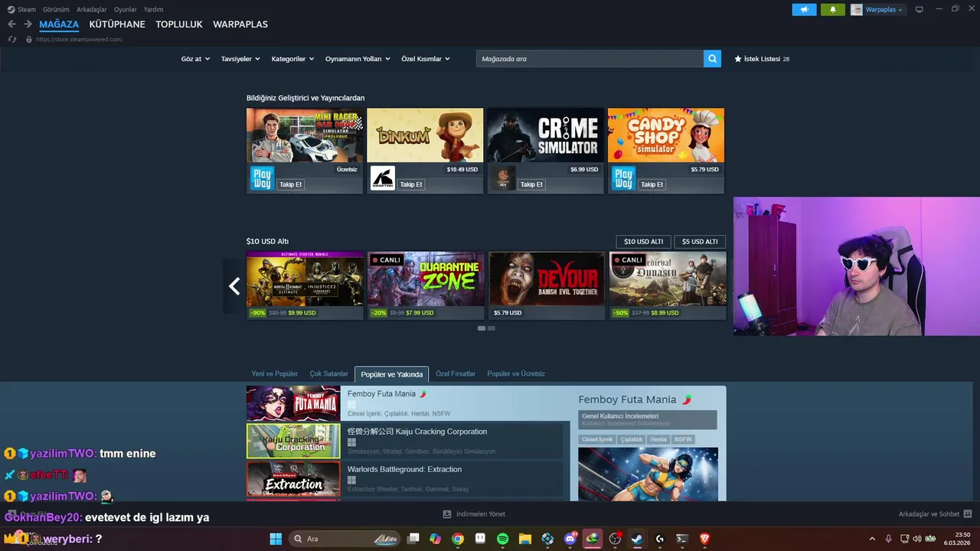
Task: Switch to the Popüler ve Ücretsiz tab
Action: coord(516,374)
